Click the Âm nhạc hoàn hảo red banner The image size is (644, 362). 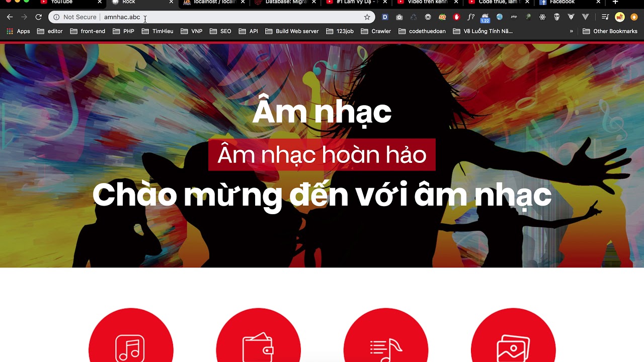tap(322, 155)
